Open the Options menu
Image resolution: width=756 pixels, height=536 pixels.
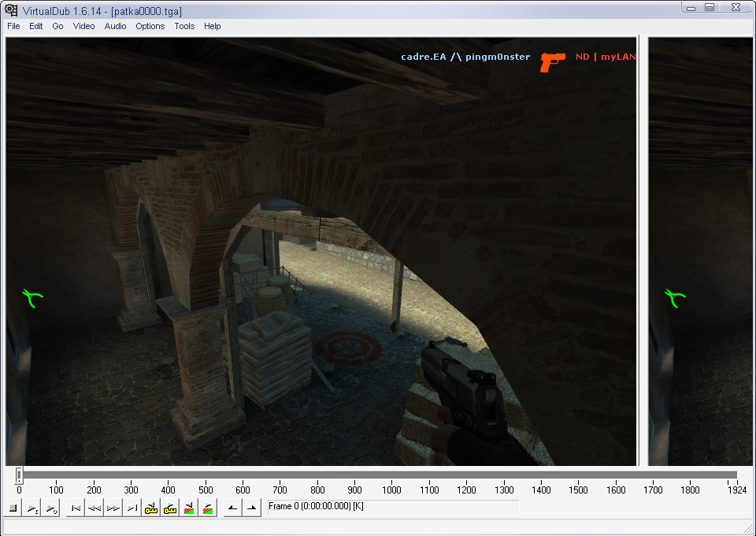pos(150,26)
